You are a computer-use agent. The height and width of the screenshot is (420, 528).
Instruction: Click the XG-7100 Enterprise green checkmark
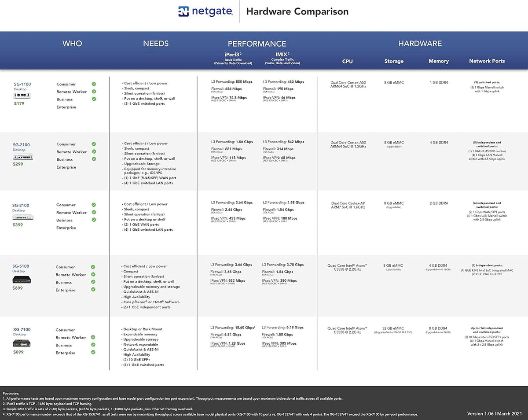point(93,353)
